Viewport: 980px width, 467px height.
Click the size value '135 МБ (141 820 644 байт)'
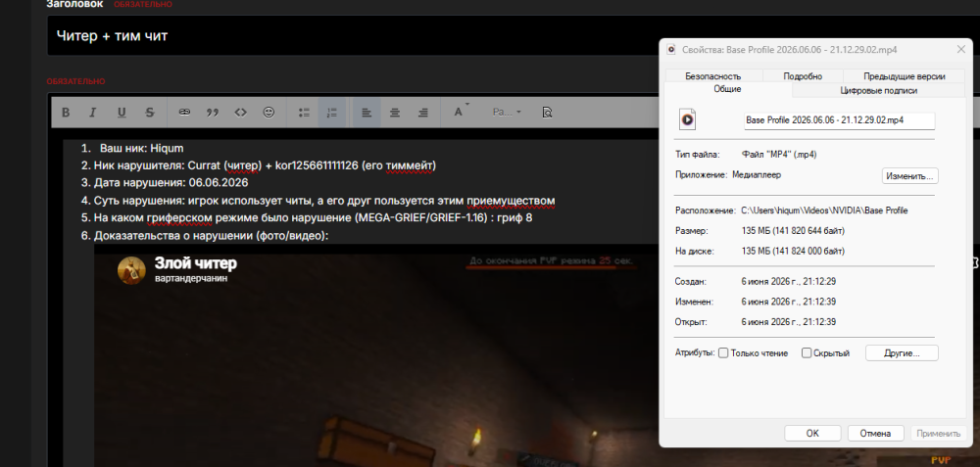click(793, 232)
